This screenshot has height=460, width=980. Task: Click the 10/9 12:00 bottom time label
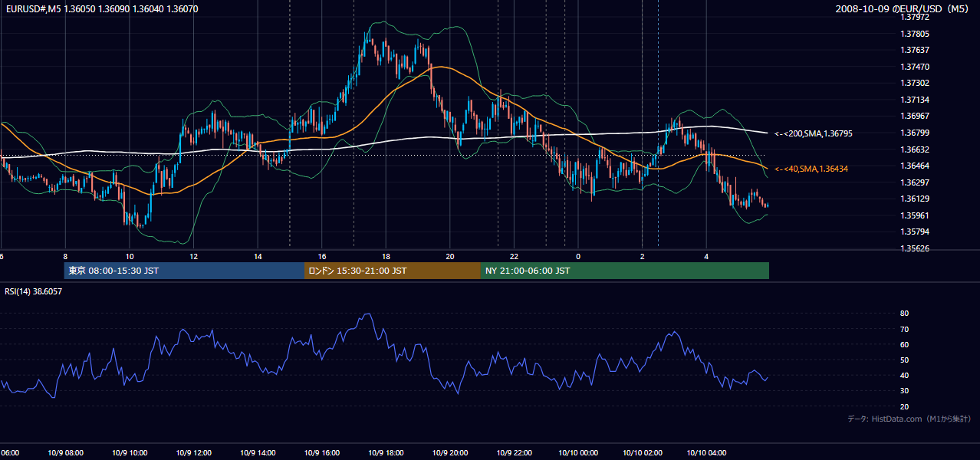point(194,452)
